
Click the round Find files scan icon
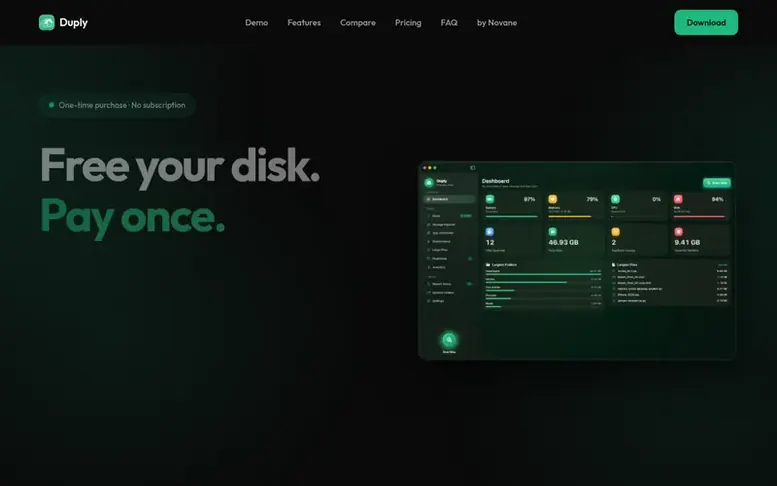pyautogui.click(x=449, y=340)
